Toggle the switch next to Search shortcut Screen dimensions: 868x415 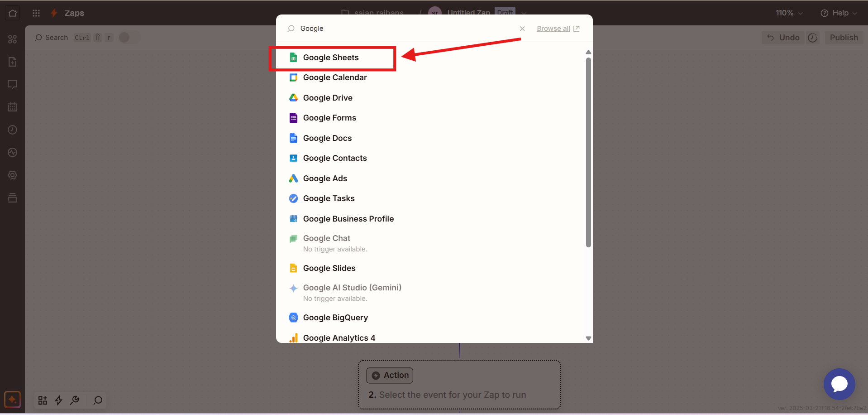[129, 38]
